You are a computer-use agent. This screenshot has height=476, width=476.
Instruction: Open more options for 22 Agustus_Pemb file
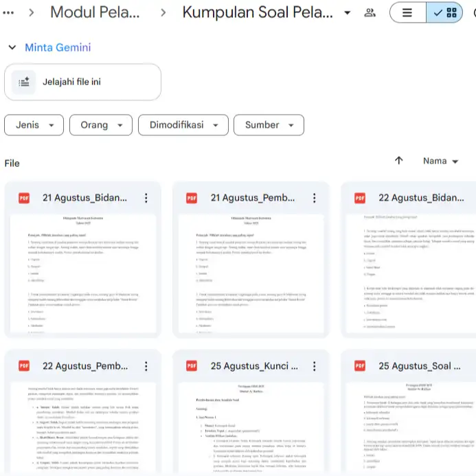coord(146,366)
